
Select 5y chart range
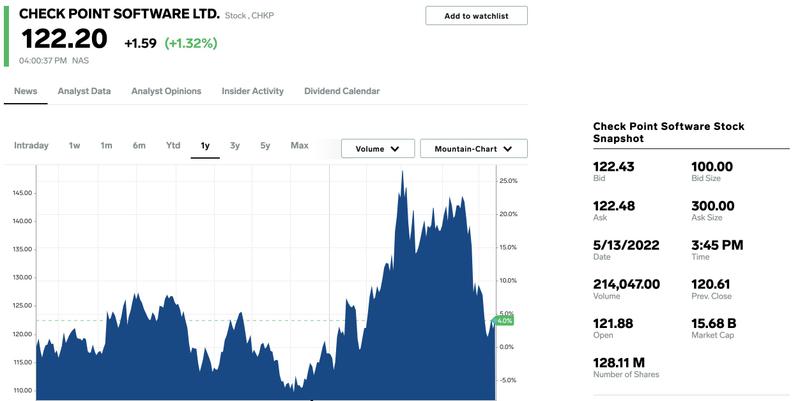(x=265, y=145)
